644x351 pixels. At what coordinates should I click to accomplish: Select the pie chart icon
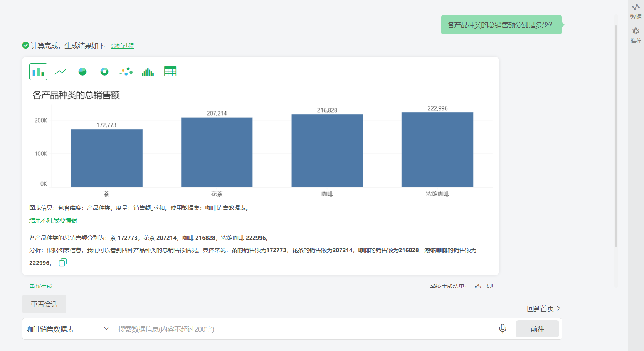pyautogui.click(x=82, y=72)
